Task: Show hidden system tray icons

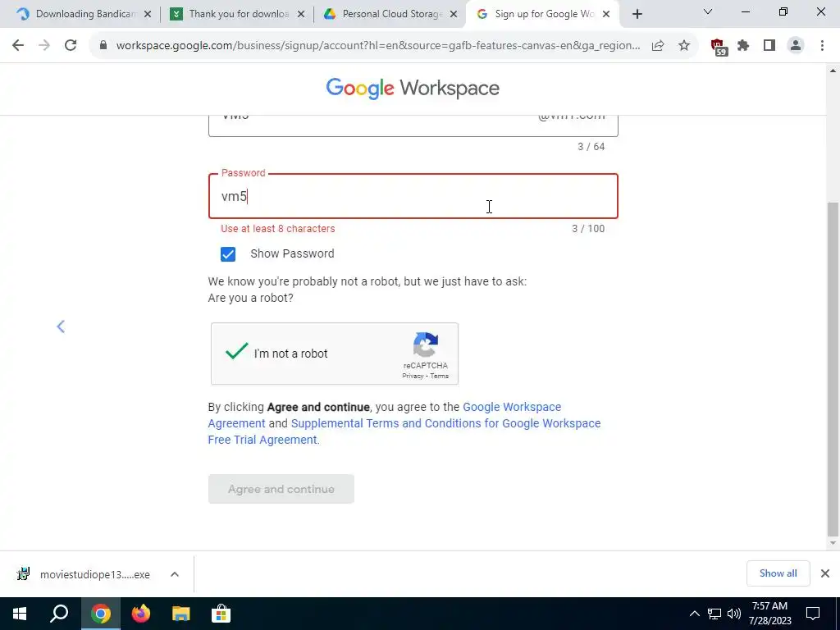Action: point(694,614)
